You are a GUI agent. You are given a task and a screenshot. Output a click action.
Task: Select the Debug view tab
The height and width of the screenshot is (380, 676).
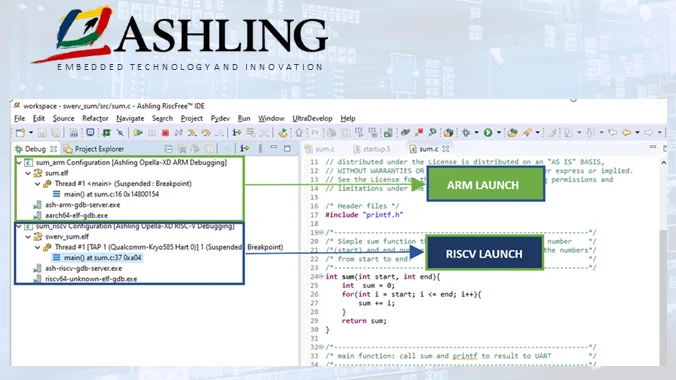tap(35, 149)
